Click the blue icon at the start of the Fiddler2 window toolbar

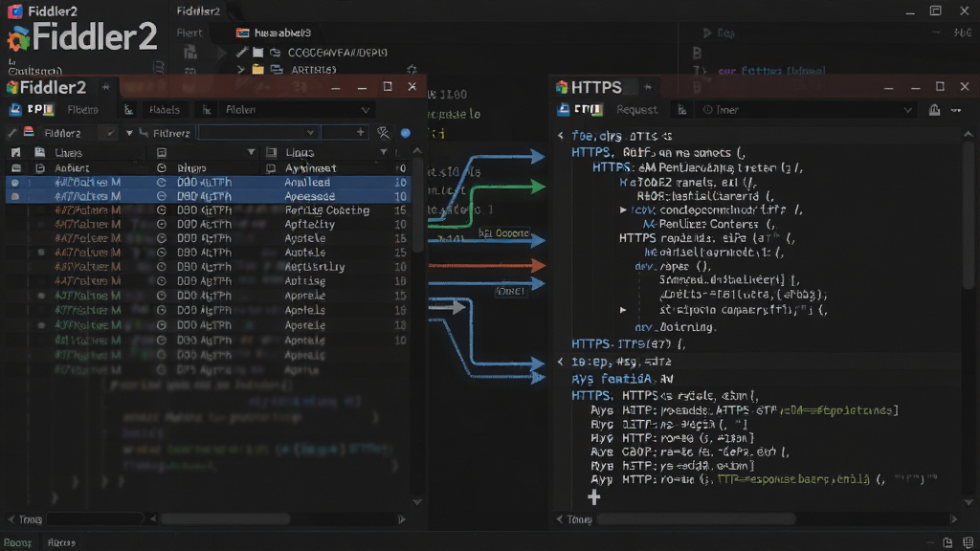[x=15, y=110]
